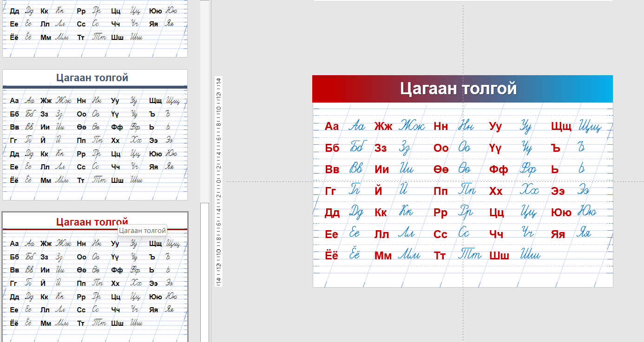
Task: Click red printed Гг on main slide
Action: point(330,191)
